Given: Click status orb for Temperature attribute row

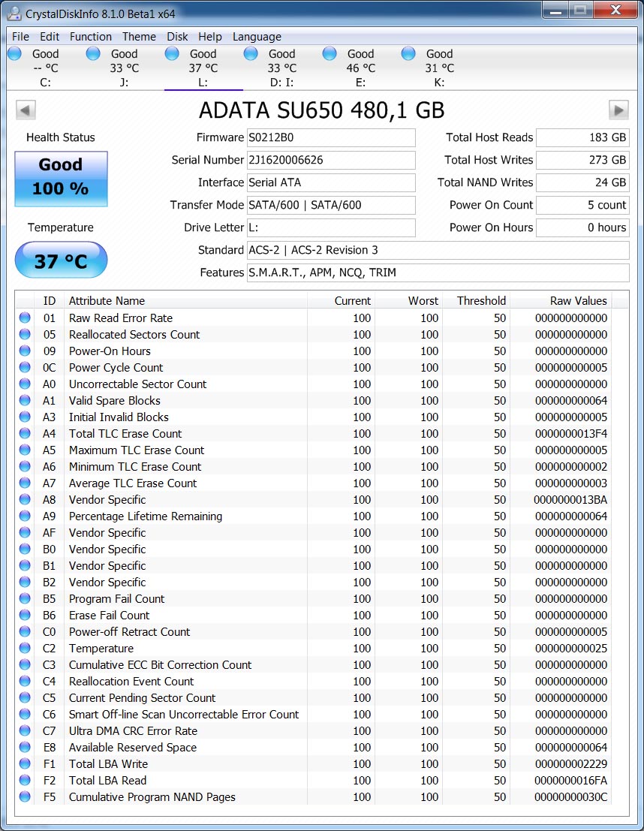Looking at the screenshot, I should 24,648.
